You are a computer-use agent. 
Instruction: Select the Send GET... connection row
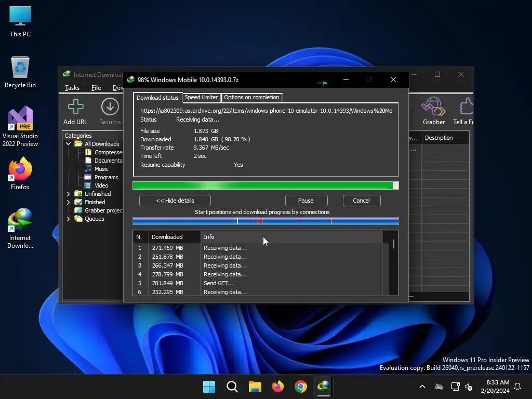point(258,283)
